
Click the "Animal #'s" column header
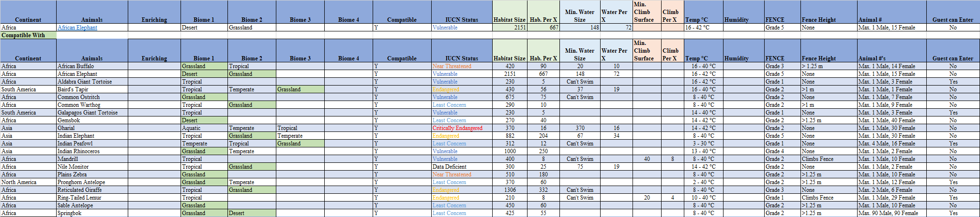pos(872,58)
